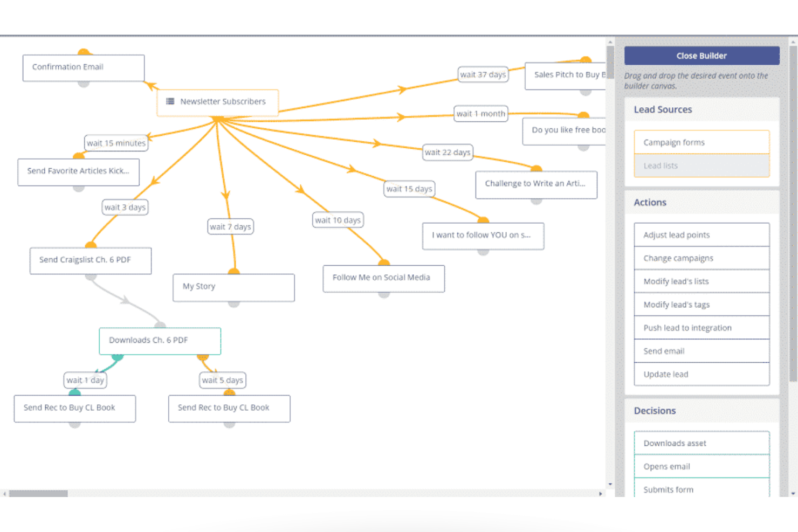Image resolution: width=798 pixels, height=532 pixels.
Task: Select Campaign forms lead source
Action: point(701,142)
